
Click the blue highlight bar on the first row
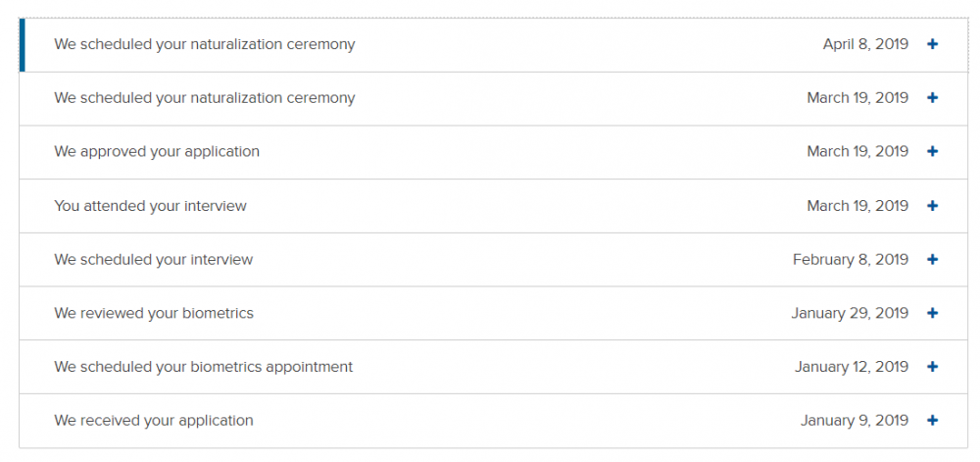pyautogui.click(x=23, y=45)
